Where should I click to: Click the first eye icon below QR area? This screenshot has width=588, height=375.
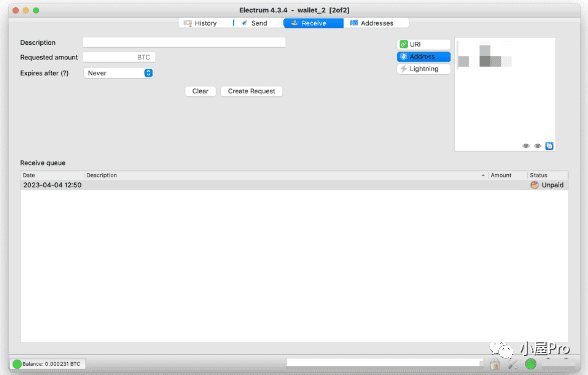coord(526,146)
